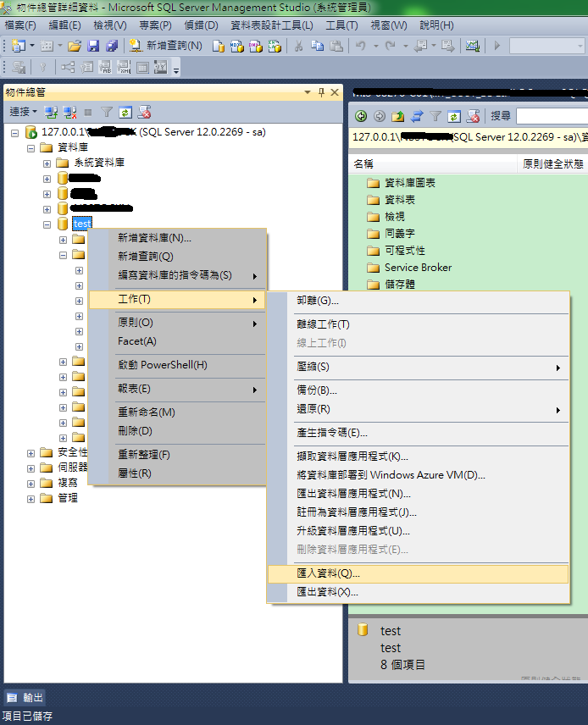This screenshot has height=725, width=588.
Task: Choose 匯入資料(Q)... from submenu
Action: 418,573
